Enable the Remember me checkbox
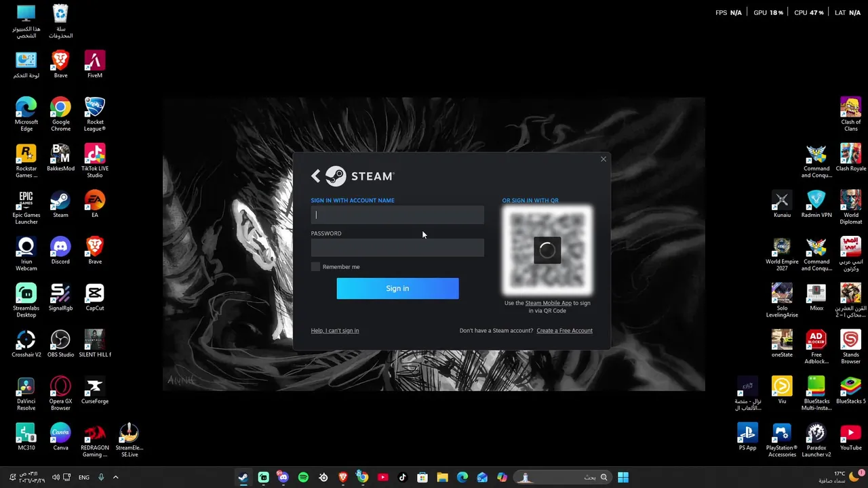Viewport: 868px width, 488px height. pos(315,267)
